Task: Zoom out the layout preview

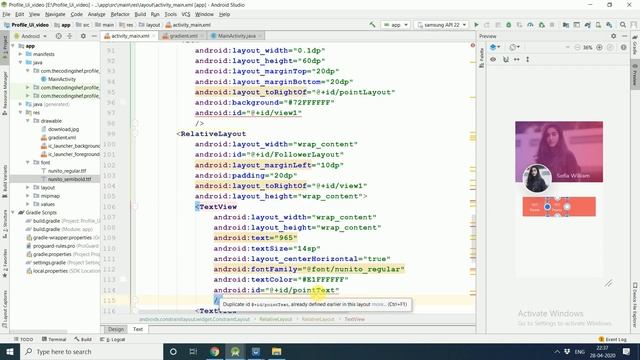Action: pyautogui.click(x=577, y=47)
